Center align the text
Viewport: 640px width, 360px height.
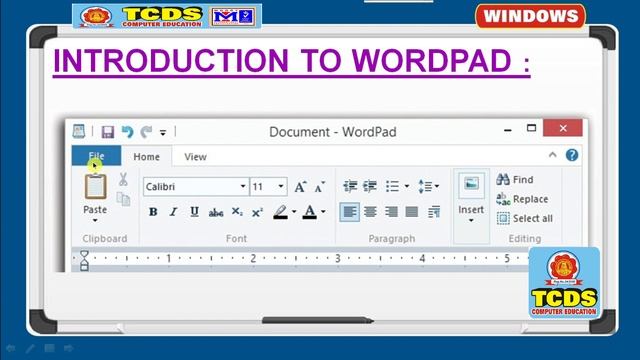370,212
